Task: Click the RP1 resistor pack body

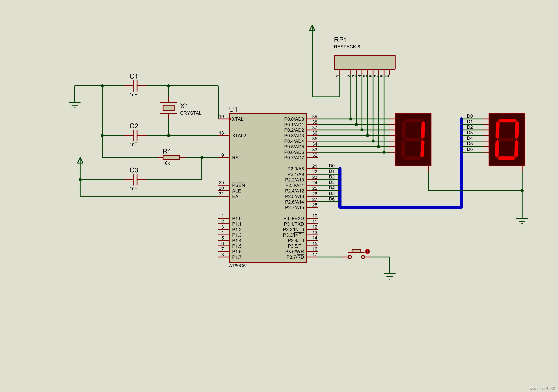Action: [365, 62]
